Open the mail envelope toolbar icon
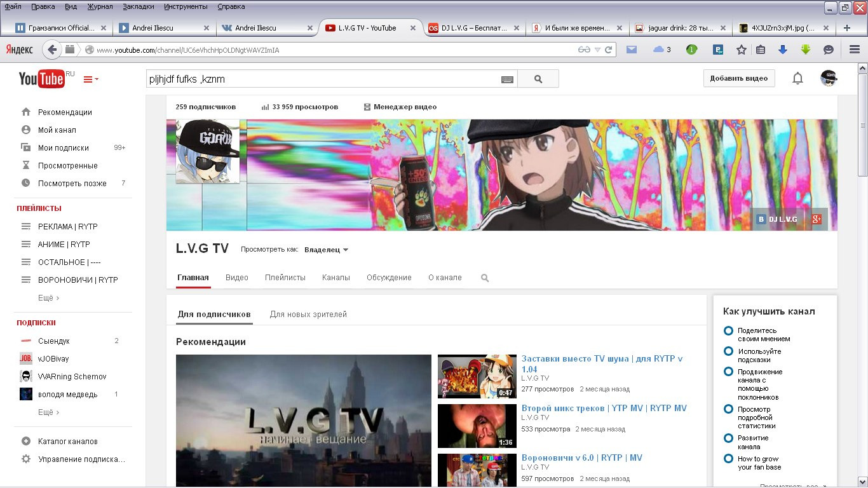 coord(632,50)
